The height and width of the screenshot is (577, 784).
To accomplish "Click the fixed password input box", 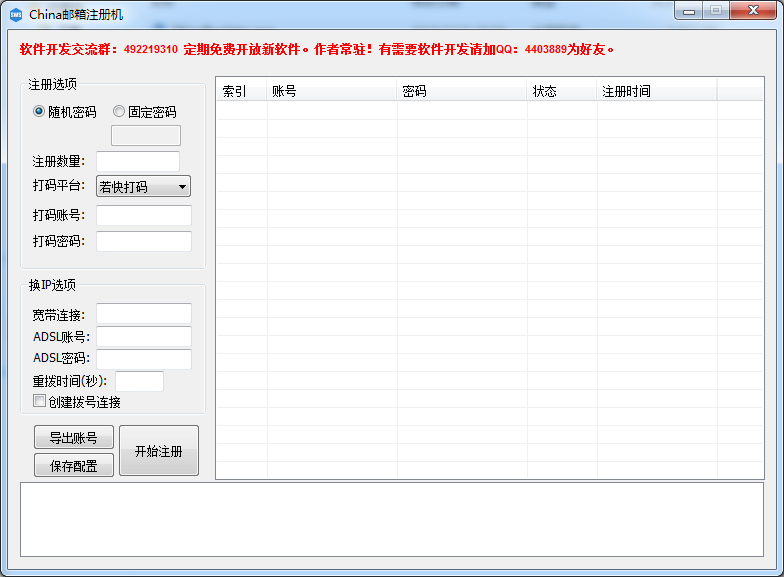I will (146, 136).
